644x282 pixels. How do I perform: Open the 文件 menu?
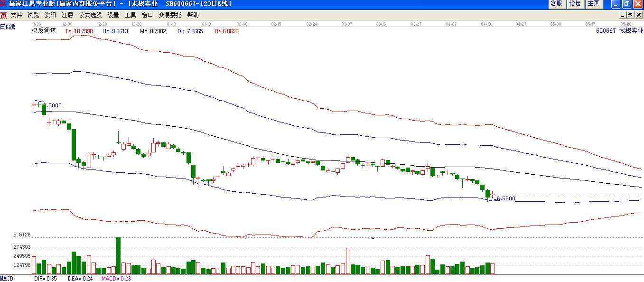tap(17, 15)
